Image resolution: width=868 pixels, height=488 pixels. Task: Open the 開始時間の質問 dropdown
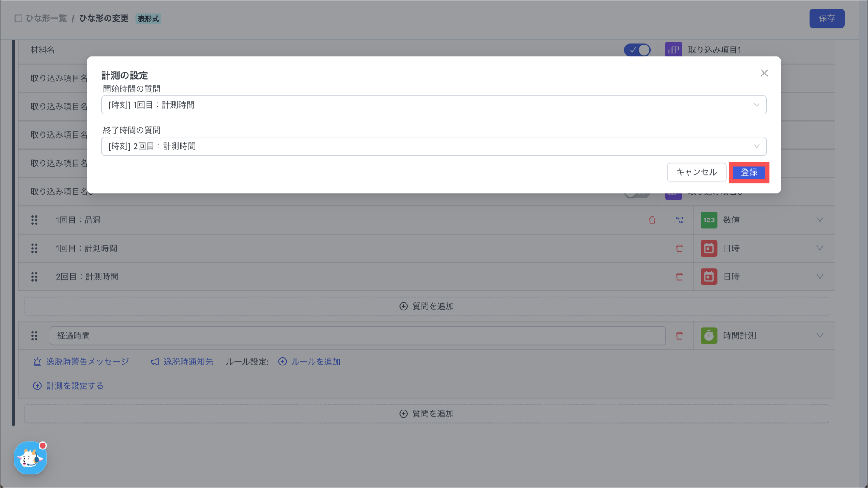coord(433,105)
